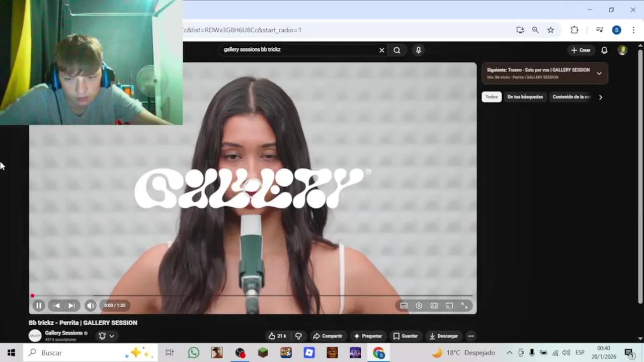The image size is (644, 362).
Task: Open the Chrome three-dot menu
Action: tap(633, 30)
